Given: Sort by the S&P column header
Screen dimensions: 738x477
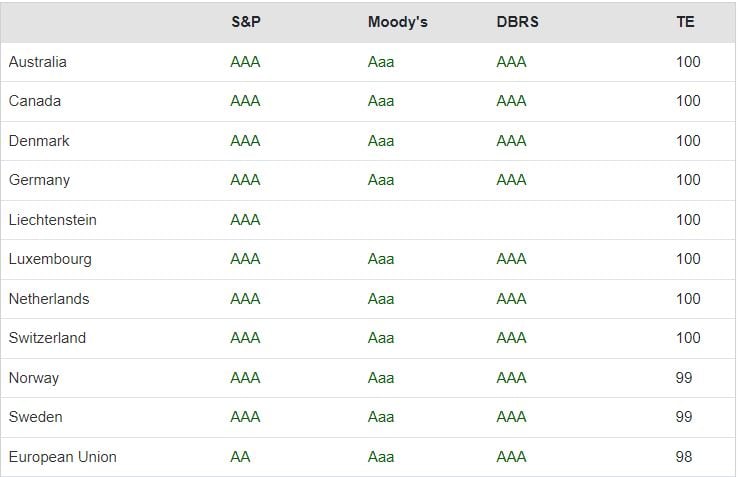Looking at the screenshot, I should click(x=245, y=22).
